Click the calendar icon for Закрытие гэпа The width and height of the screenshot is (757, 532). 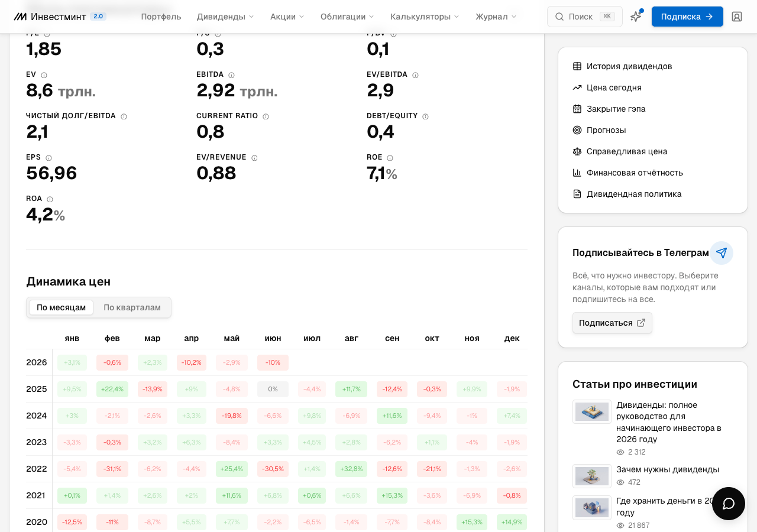[577, 109]
